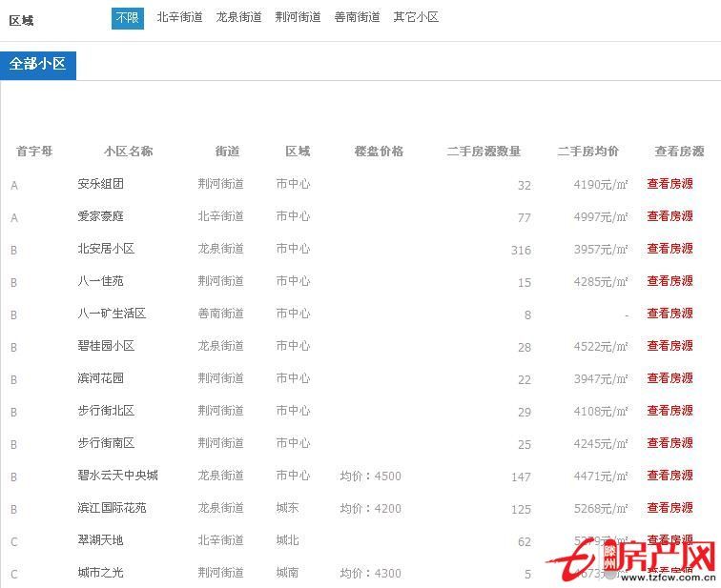View listings for 八一佳苑
Image resolution: width=721 pixels, height=588 pixels.
[x=669, y=281]
